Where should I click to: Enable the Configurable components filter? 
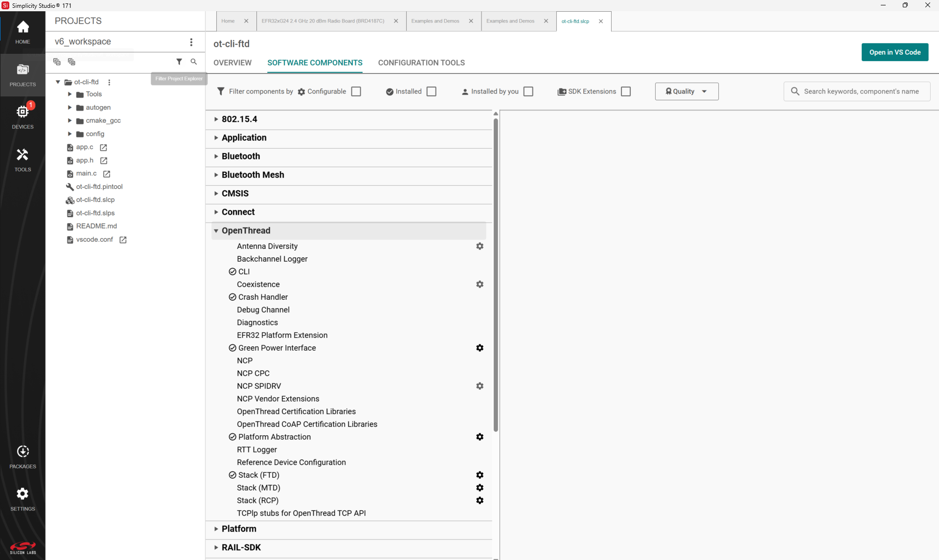pos(356,91)
